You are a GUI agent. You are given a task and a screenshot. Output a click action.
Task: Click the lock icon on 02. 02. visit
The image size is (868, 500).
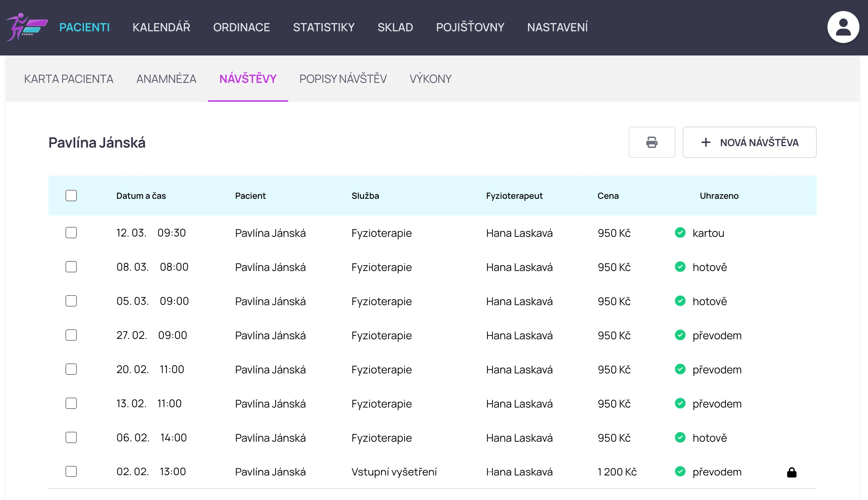(792, 472)
